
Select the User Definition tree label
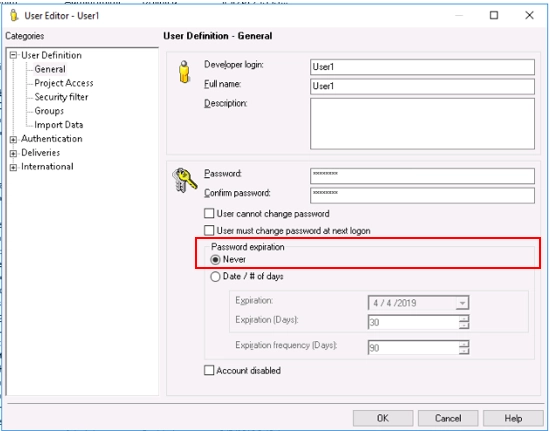point(51,55)
